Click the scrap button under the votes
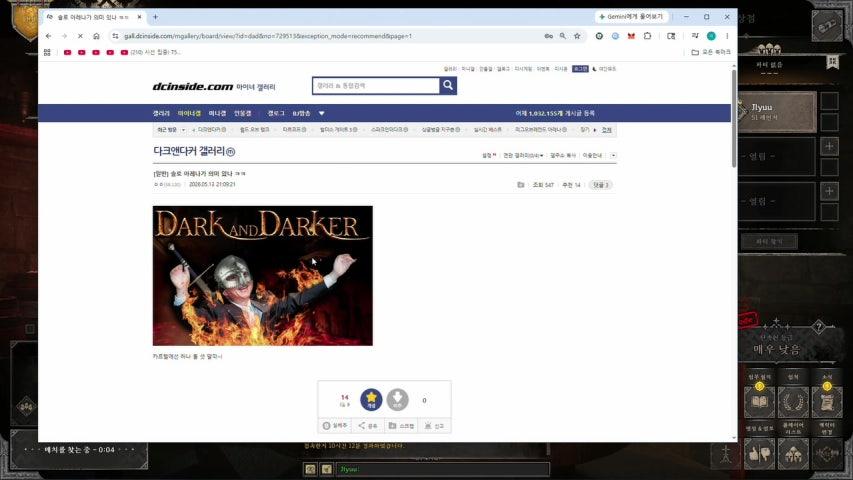Viewport: 853px width, 480px height. (401, 426)
